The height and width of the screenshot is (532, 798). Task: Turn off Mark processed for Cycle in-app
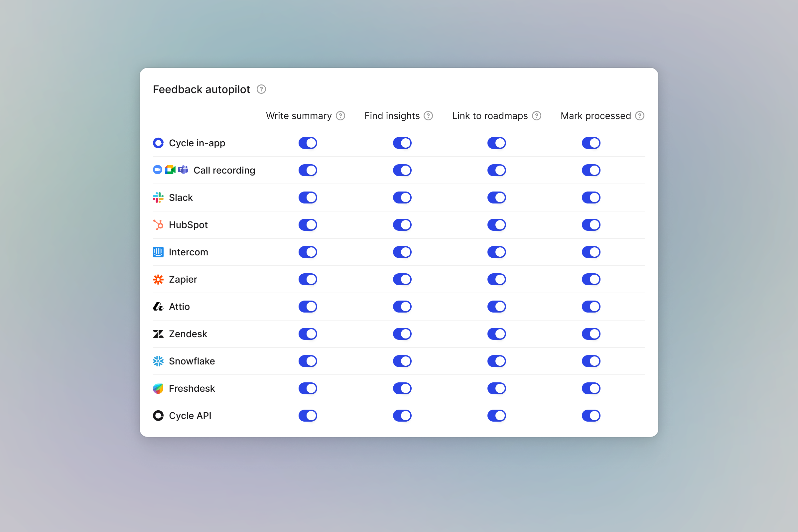coord(591,143)
